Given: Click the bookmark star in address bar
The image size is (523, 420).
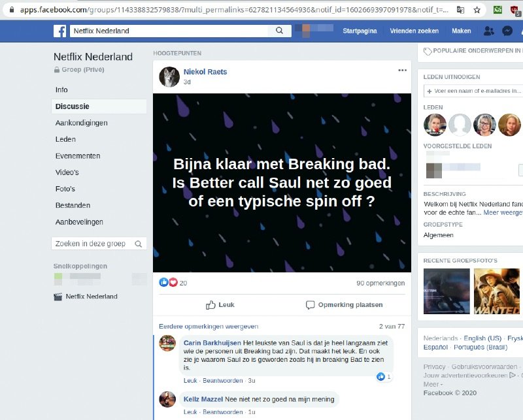Looking at the screenshot, I should click(477, 10).
